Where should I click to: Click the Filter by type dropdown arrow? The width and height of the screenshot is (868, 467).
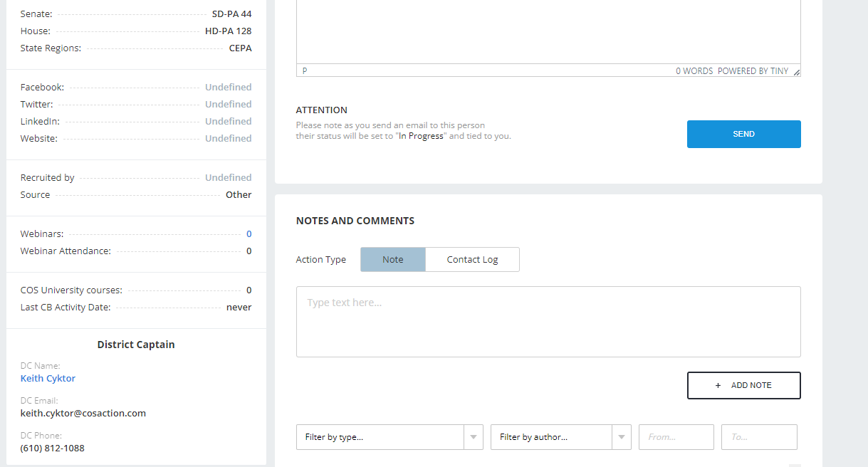[x=474, y=437]
